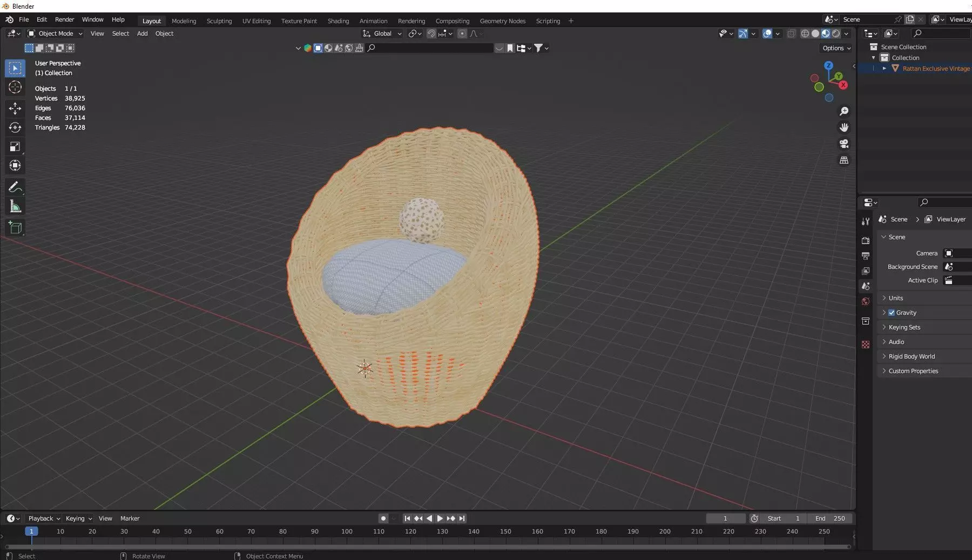This screenshot has height=560, width=972.
Task: Collapse the Collection in the outliner
Action: click(x=874, y=58)
